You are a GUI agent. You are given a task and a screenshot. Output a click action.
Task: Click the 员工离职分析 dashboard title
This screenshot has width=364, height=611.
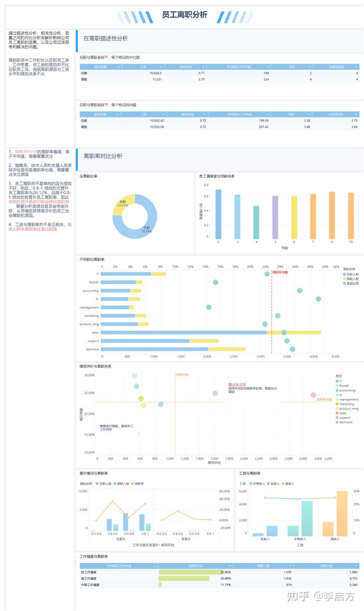pyautogui.click(x=185, y=15)
